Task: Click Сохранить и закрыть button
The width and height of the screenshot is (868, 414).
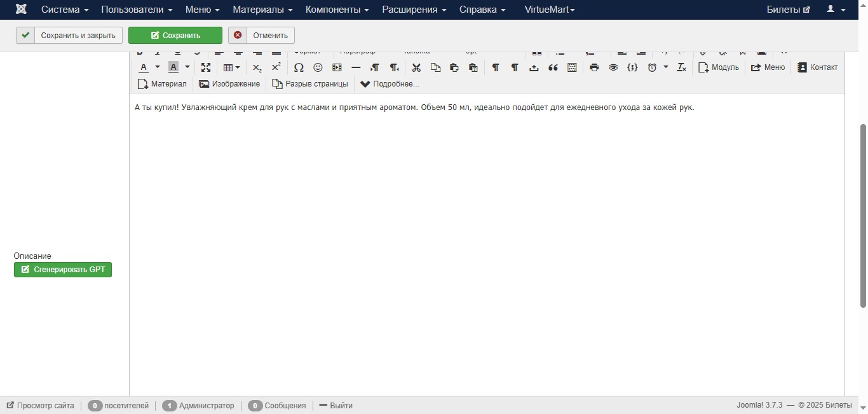Action: 69,36
